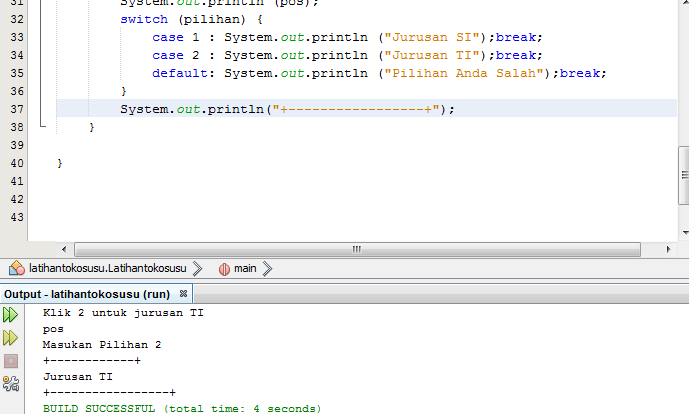689x414 pixels.
Task: Click the default keyword on line 35
Action: tap(180, 73)
